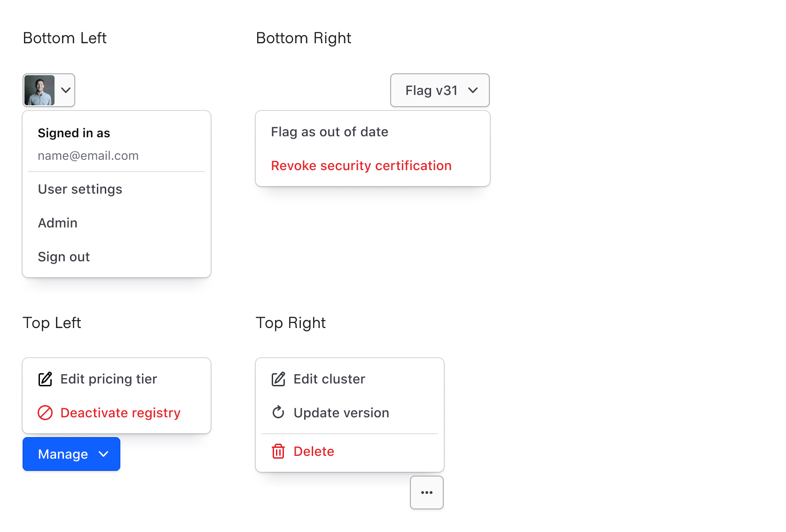Click the red deactivate circle icon
This screenshot has height=532, width=786.
(45, 413)
